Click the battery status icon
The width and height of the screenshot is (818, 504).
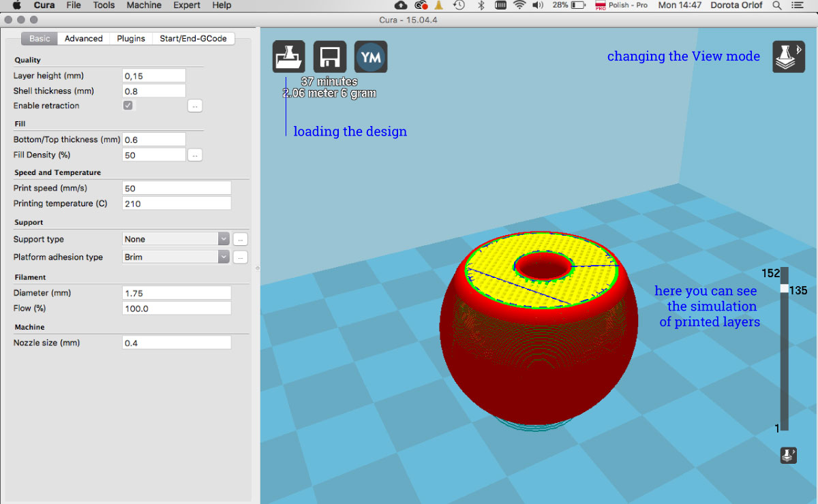579,5
